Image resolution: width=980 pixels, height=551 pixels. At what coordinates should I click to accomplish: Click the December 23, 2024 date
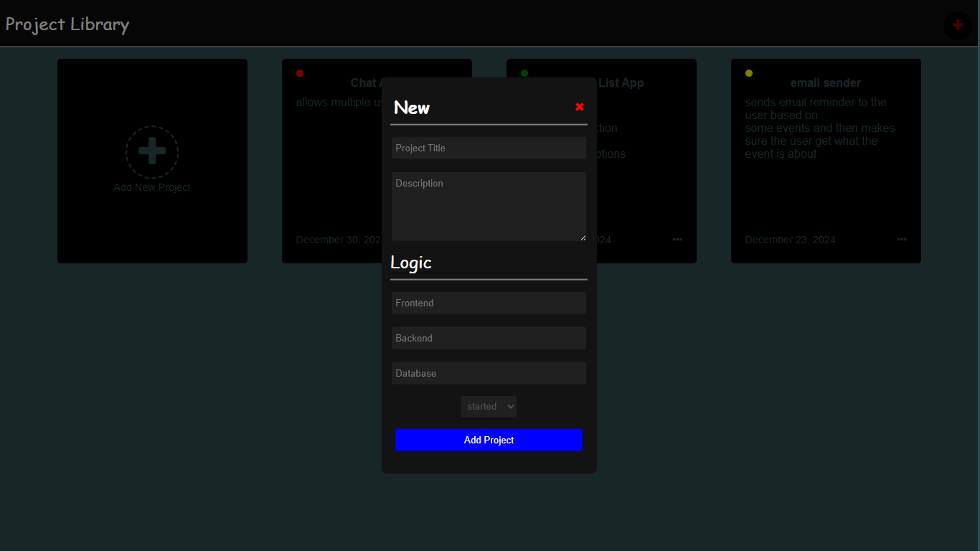coord(790,240)
